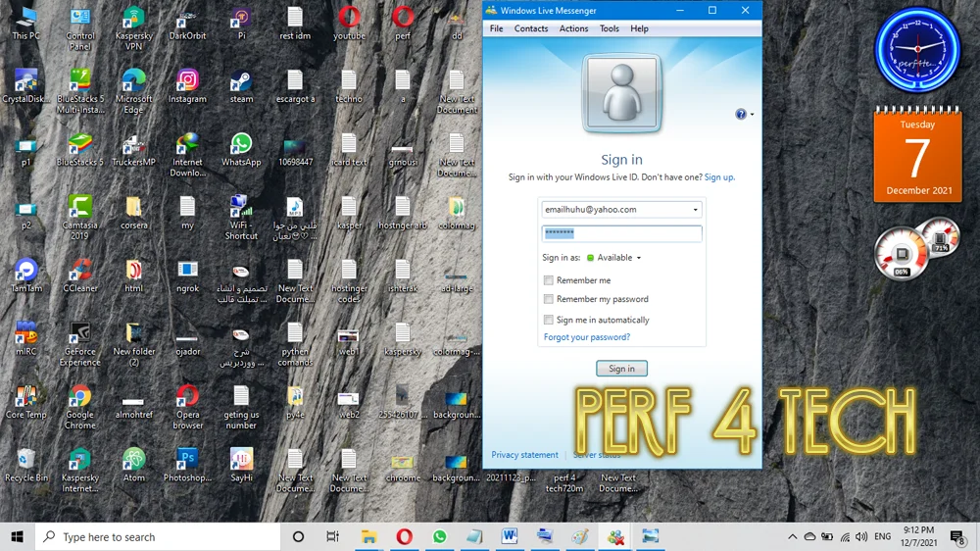Click the calendar gadget showing Tuesday 7
The image size is (980, 551).
[x=917, y=154]
